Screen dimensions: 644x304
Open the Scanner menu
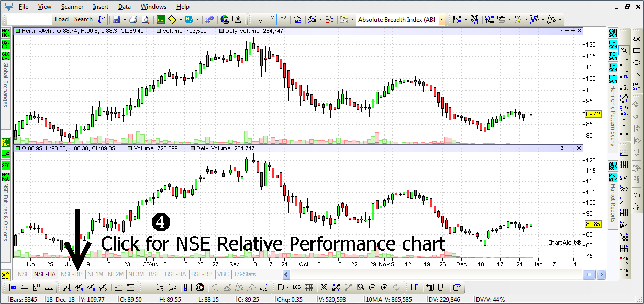[x=72, y=7]
